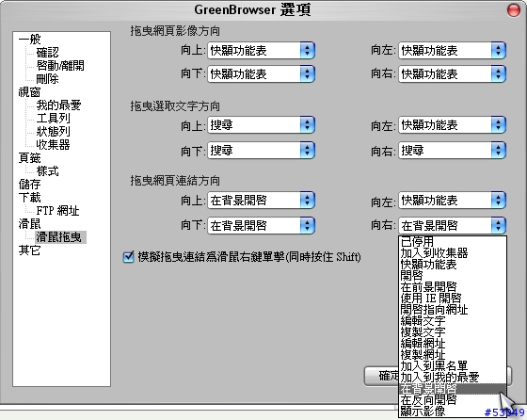Open 拖曳網頁連結方向 向上 dropdown
Image resolution: width=527 pixels, height=420 pixels.
(x=261, y=201)
